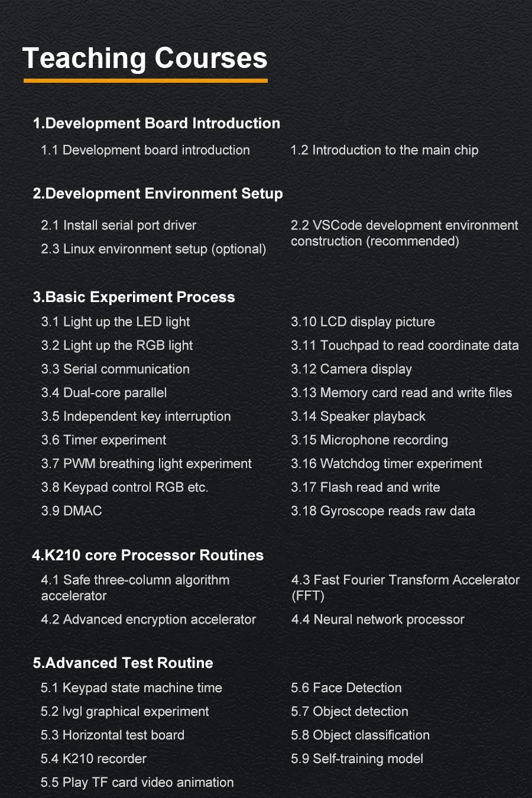Click the Teaching Courses title
This screenshot has height=798, width=532.
click(x=145, y=59)
